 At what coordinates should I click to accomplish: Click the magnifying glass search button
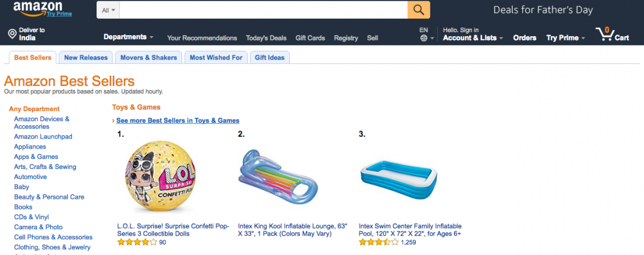coord(419,10)
